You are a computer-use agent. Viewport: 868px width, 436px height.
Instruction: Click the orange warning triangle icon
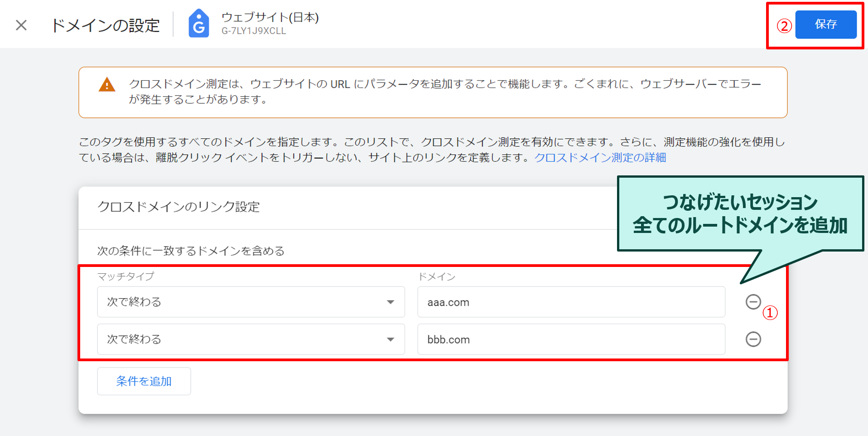pos(107,85)
